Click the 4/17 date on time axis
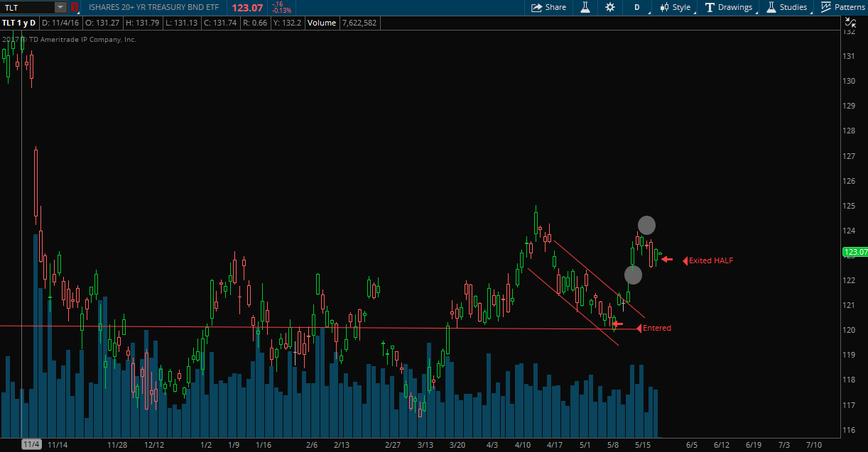This screenshot has width=868, height=452. (x=555, y=445)
